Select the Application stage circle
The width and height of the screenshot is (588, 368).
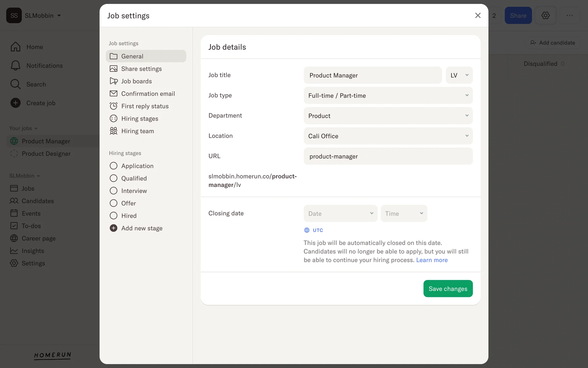113,166
